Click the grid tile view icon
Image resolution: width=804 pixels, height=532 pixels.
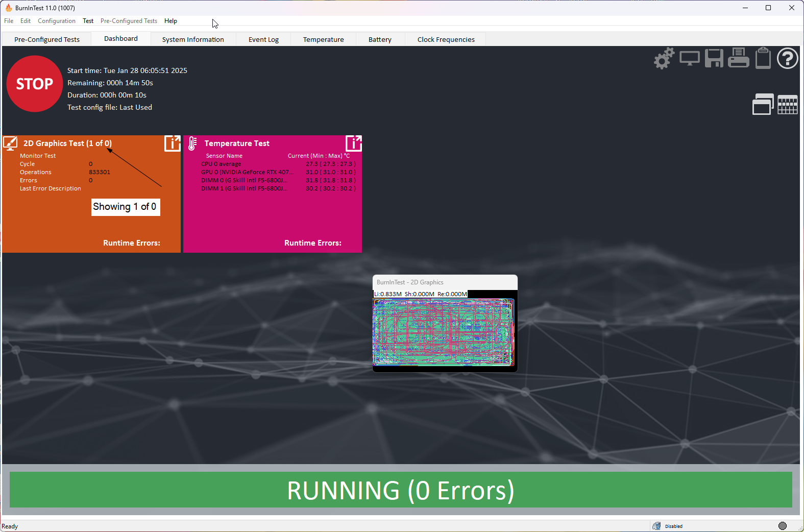coord(788,105)
